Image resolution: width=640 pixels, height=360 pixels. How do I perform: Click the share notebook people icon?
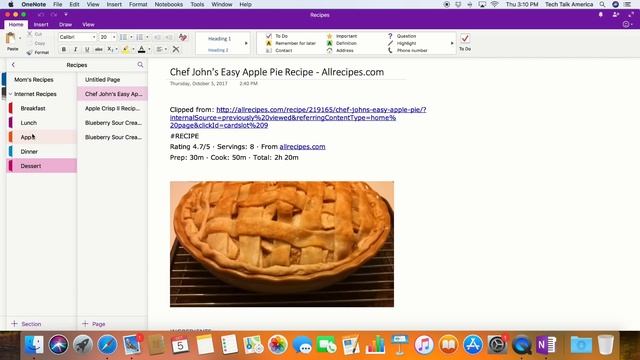616,15
